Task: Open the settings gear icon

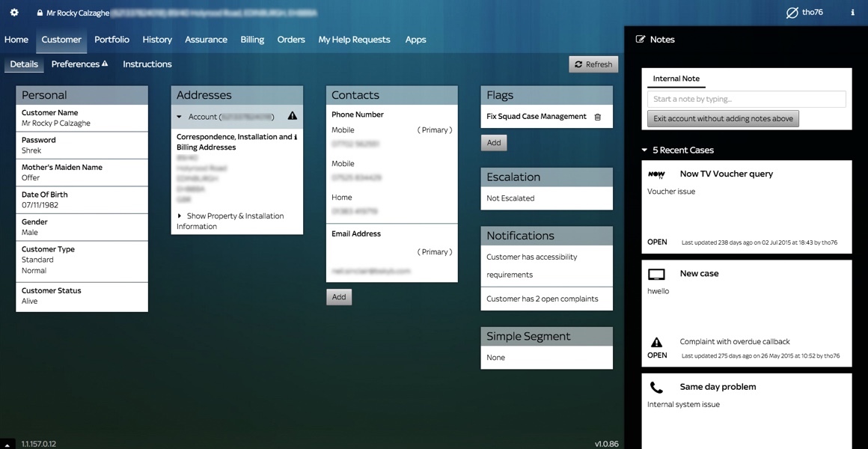Action: pos(14,13)
